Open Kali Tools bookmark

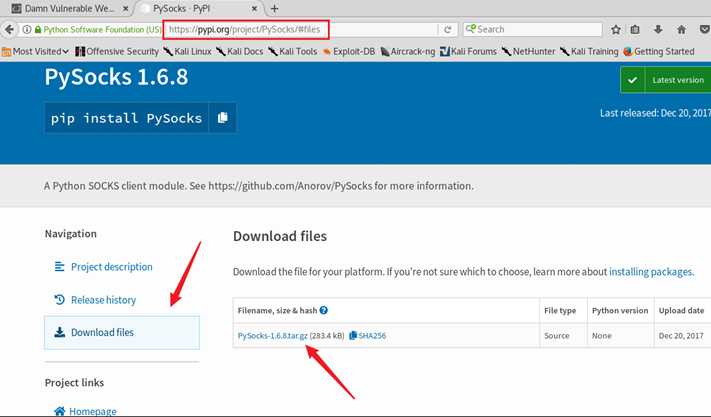coord(293,52)
